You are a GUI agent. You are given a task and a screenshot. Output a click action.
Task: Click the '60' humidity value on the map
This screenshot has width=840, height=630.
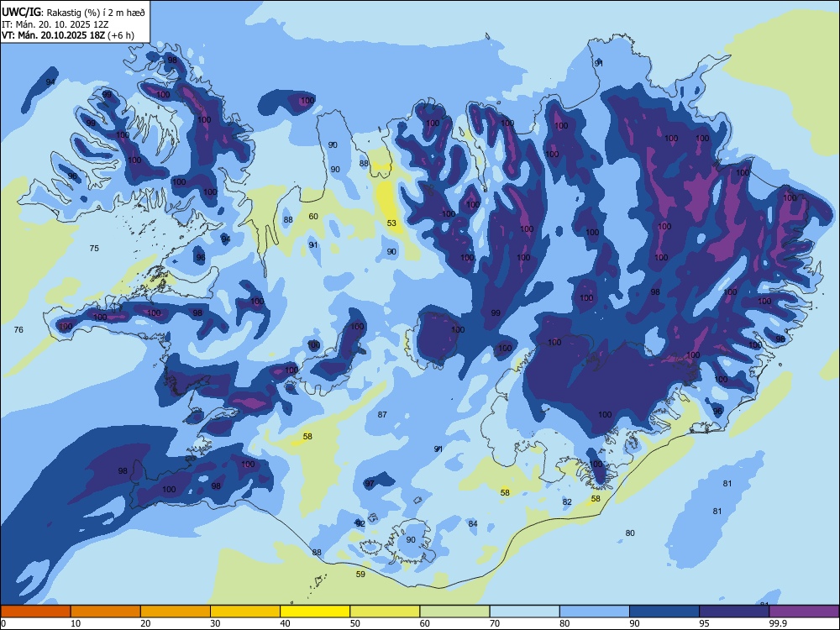(313, 217)
